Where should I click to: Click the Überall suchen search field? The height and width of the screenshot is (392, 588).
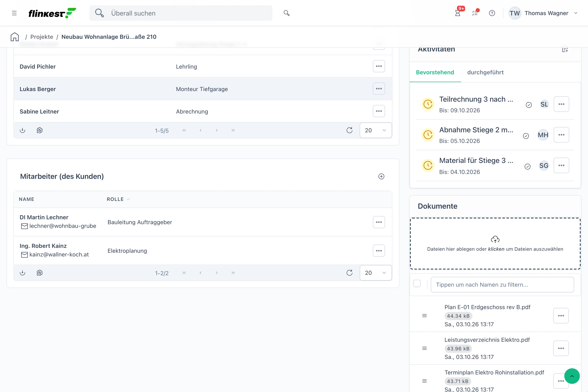[181, 13]
